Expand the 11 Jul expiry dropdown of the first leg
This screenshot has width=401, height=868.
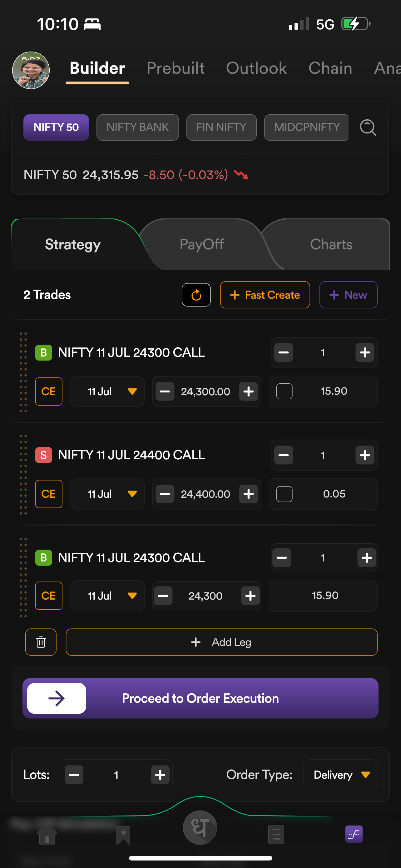pyautogui.click(x=107, y=392)
